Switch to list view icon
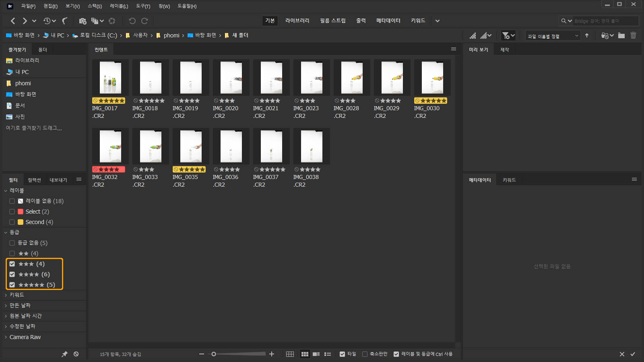This screenshot has height=362, width=644. pyautogui.click(x=328, y=354)
